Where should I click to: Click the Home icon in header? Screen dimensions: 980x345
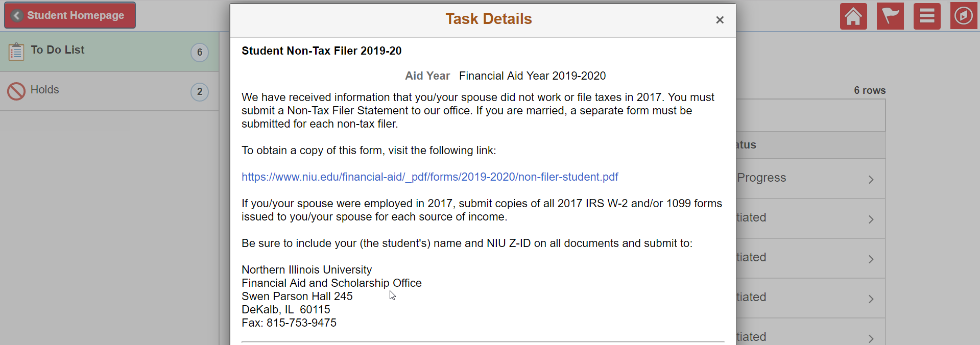click(853, 16)
